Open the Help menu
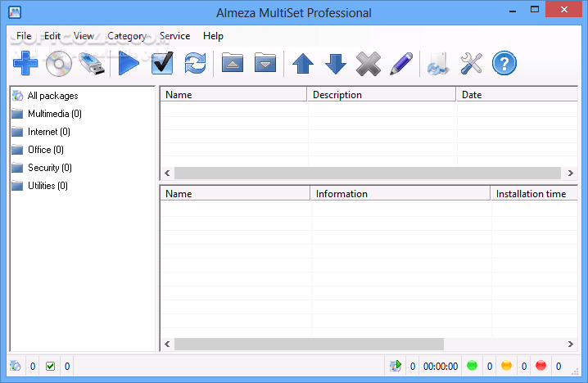 (213, 36)
